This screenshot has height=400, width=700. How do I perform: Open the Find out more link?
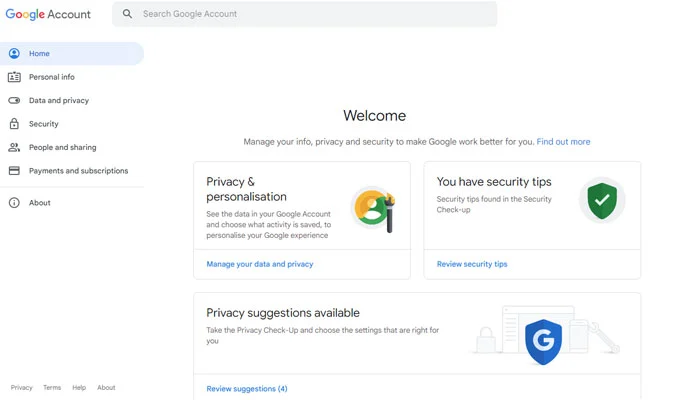563,142
